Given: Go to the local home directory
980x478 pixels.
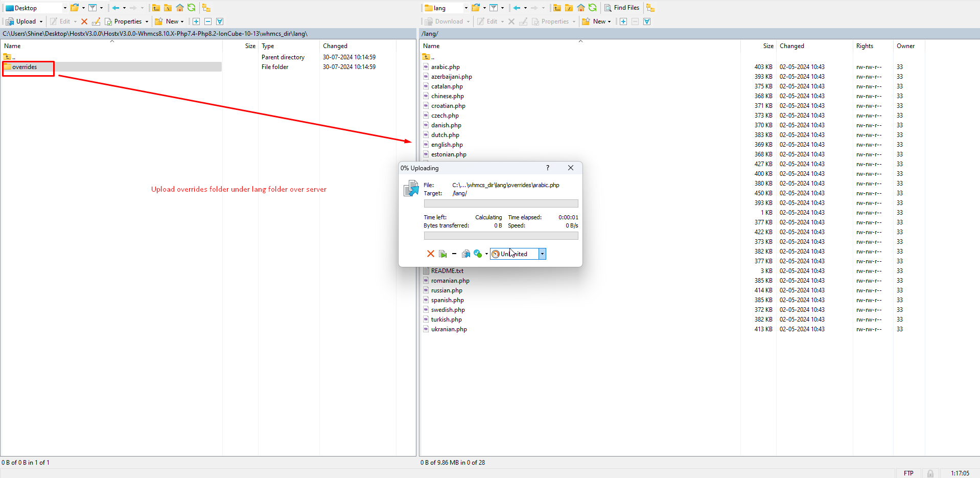Looking at the screenshot, I should [x=180, y=8].
